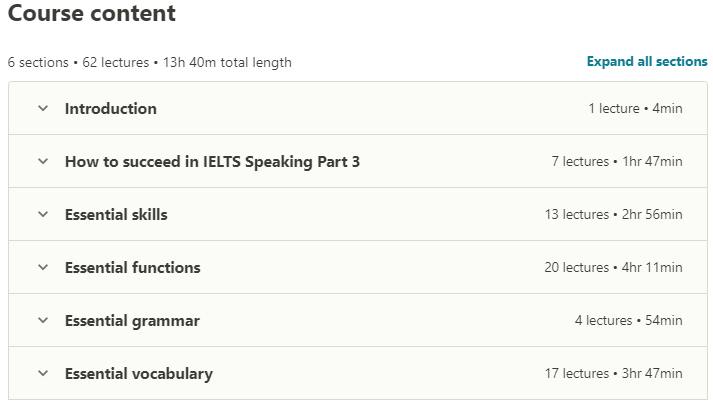Screen dimensions: 713x405
Task: Select the '13 lectures • 2hr 56min' label
Action: point(614,214)
